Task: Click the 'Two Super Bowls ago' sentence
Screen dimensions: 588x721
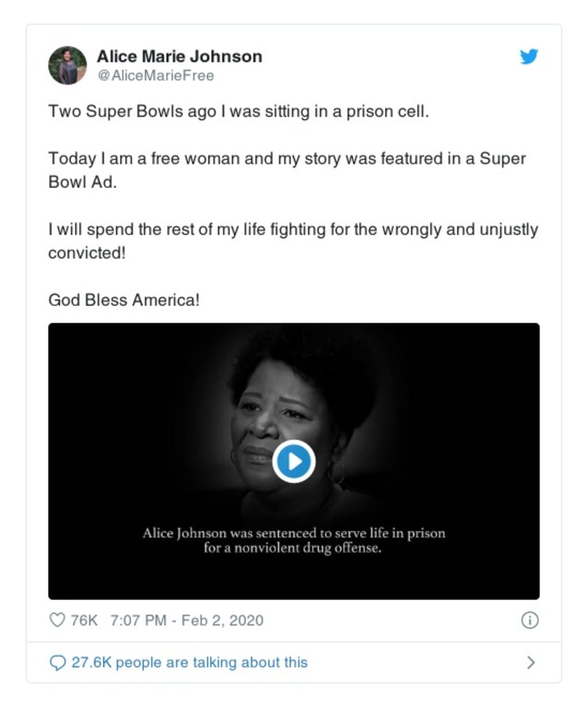Action: click(237, 112)
